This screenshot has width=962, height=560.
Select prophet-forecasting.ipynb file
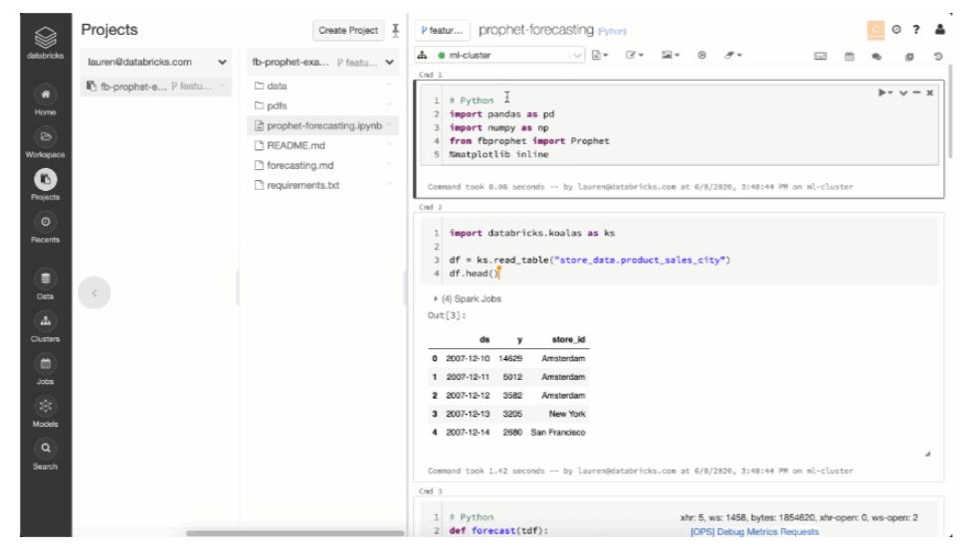[322, 125]
